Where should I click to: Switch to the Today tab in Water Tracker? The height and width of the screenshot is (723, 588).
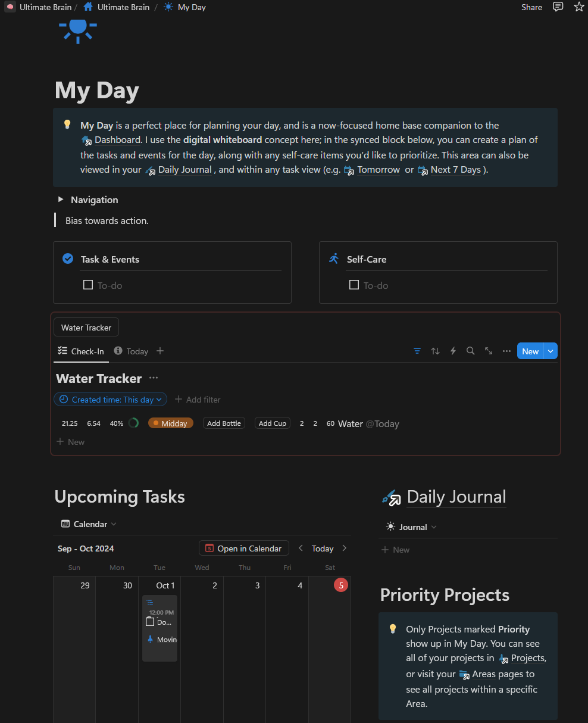[132, 351]
